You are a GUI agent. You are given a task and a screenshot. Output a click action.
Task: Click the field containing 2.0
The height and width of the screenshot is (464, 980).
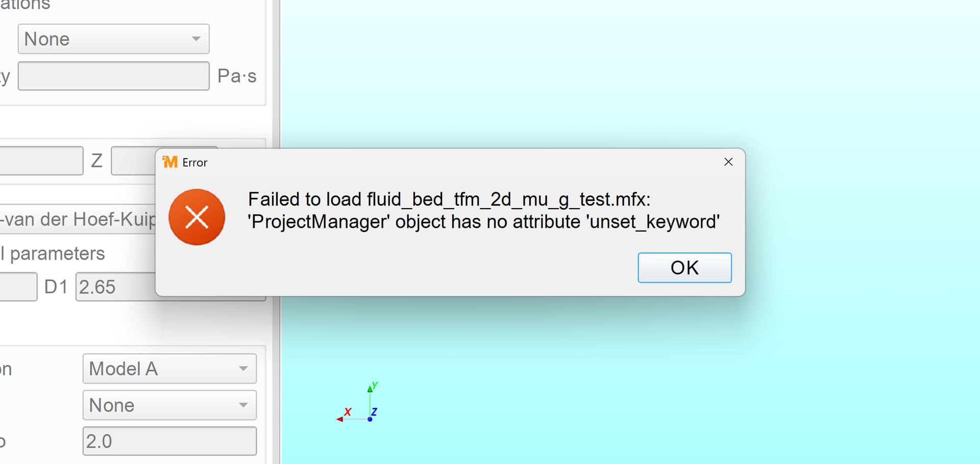[x=169, y=441]
